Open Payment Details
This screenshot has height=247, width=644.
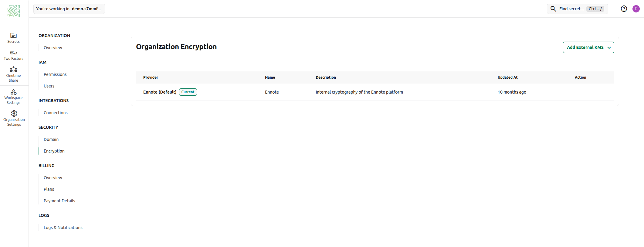59,201
